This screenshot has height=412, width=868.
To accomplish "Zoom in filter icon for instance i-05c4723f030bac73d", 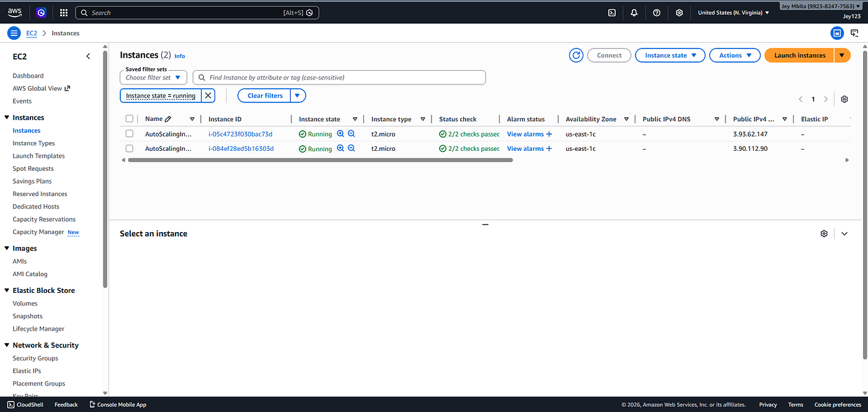I will click(x=340, y=133).
